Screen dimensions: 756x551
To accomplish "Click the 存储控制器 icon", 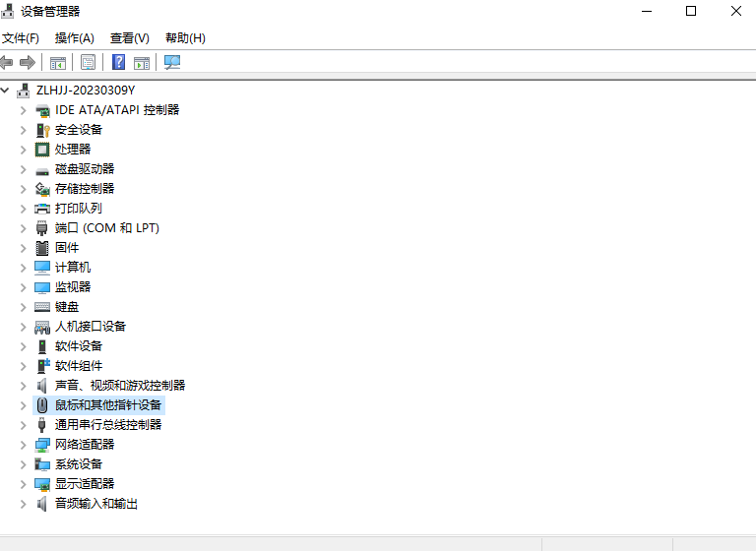I will click(42, 189).
